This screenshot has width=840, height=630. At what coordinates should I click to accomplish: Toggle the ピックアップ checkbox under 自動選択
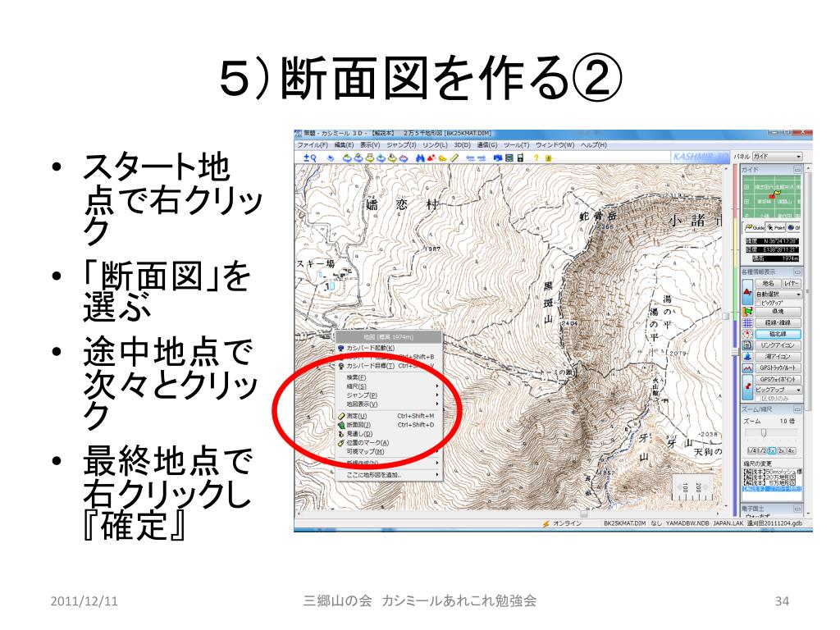pos(759,303)
